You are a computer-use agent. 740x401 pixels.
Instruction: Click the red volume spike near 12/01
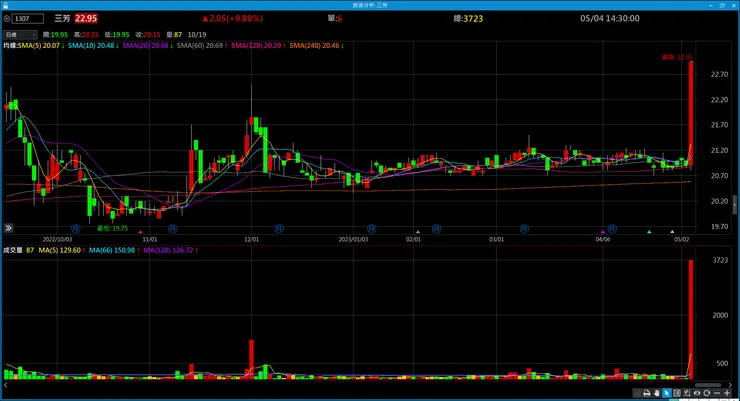[252, 359]
